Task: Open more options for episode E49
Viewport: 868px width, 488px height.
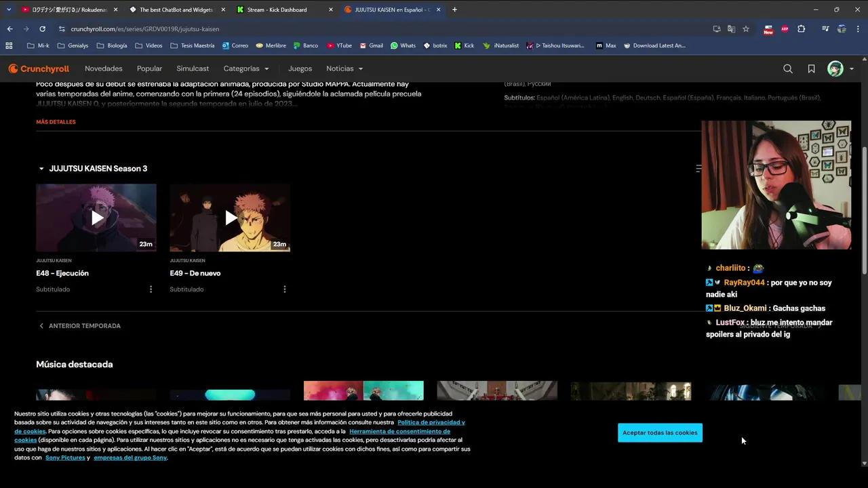Action: click(x=284, y=289)
